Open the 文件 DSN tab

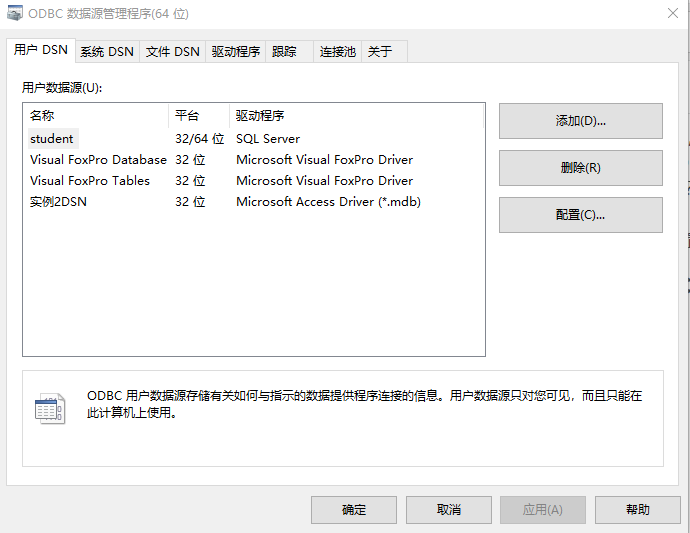pos(172,52)
